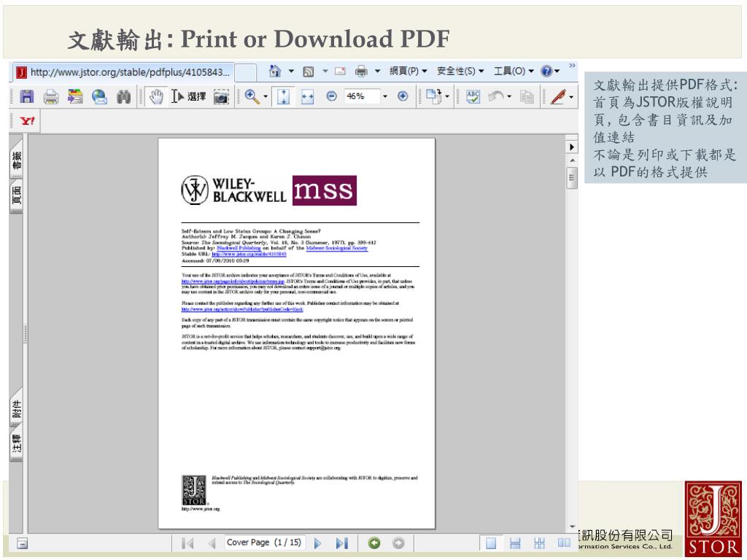Email the PDF using globe-mail icon
Viewport: 747px width, 560px height.
point(99,97)
